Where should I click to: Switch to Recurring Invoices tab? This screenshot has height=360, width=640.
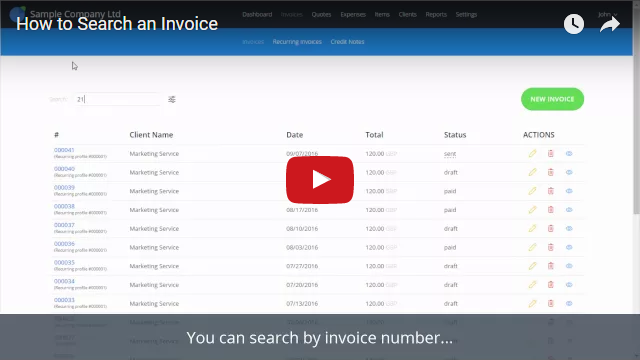tap(297, 42)
